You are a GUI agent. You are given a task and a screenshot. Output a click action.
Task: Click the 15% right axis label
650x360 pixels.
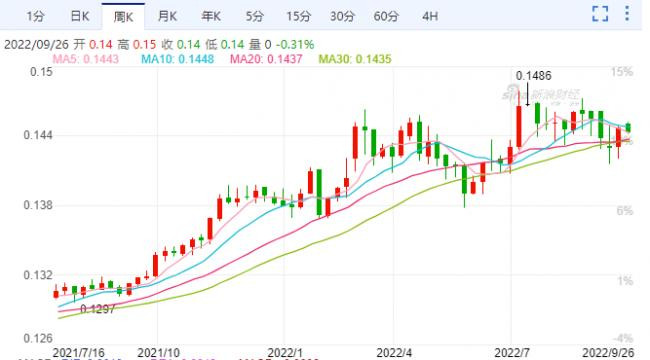[621, 72]
